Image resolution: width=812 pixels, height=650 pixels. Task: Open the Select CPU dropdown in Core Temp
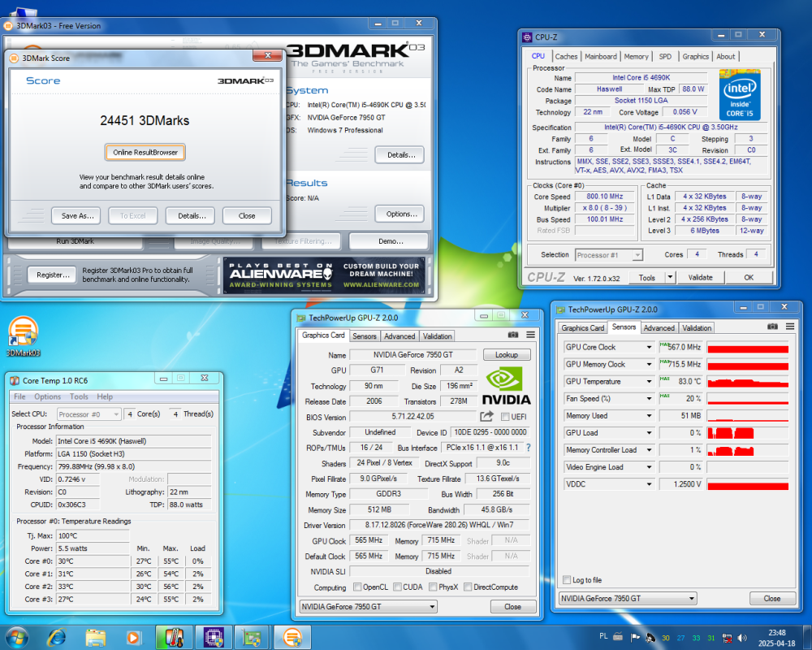[88, 414]
